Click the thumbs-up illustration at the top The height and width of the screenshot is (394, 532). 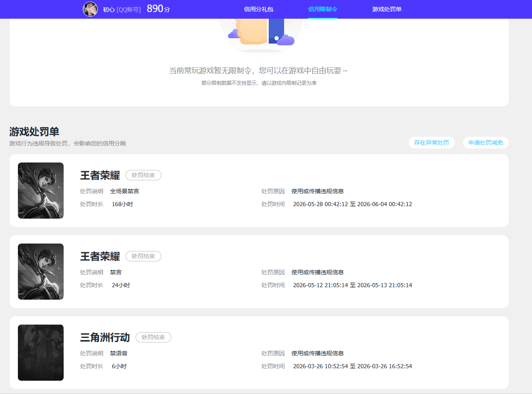tap(261, 35)
